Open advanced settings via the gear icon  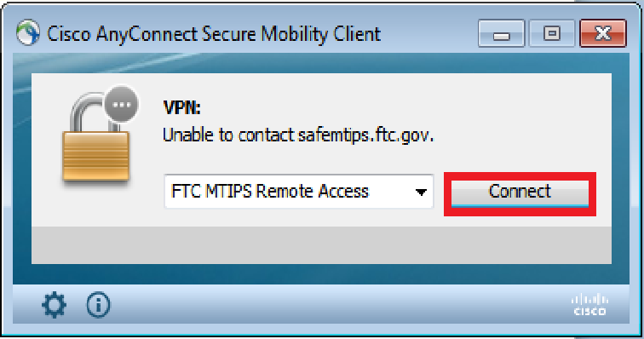point(54,305)
